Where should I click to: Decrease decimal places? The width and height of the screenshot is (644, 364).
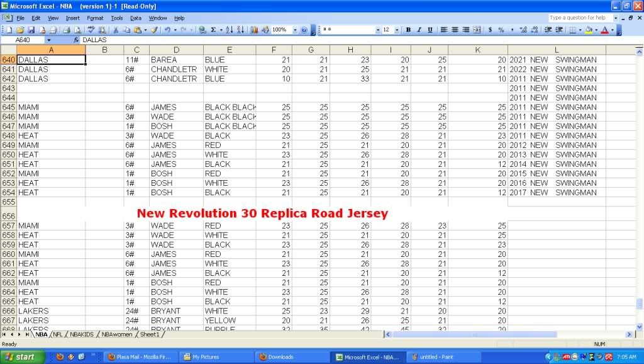click(x=534, y=30)
